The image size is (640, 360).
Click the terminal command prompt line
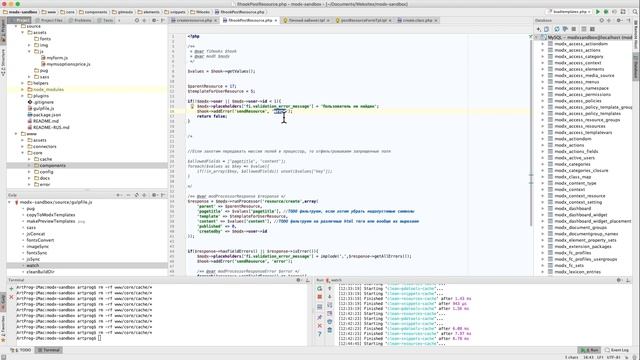tap(58, 338)
